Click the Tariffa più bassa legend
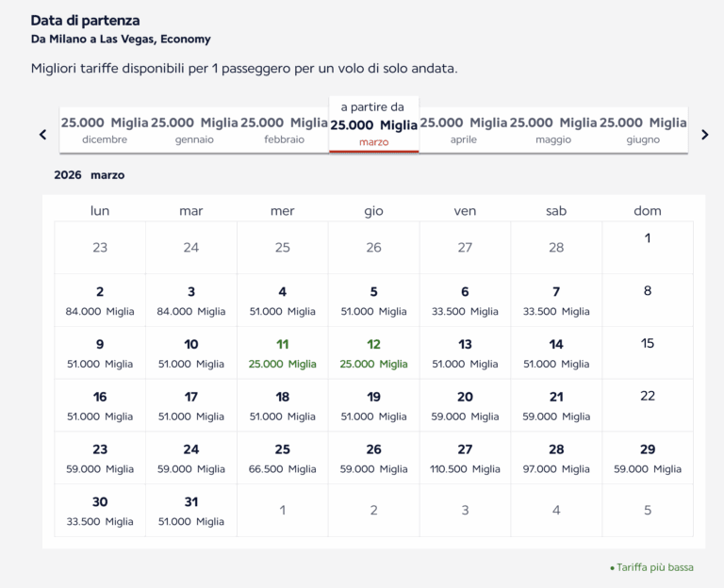724x588 pixels. [x=652, y=567]
